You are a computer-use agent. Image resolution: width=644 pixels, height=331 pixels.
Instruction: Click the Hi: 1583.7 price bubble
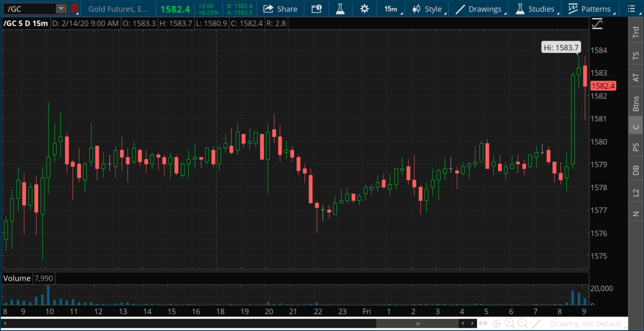coord(561,48)
